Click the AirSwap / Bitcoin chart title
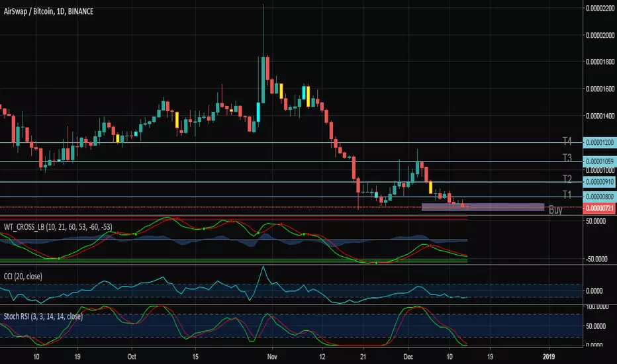The image size is (617, 364). pos(48,11)
